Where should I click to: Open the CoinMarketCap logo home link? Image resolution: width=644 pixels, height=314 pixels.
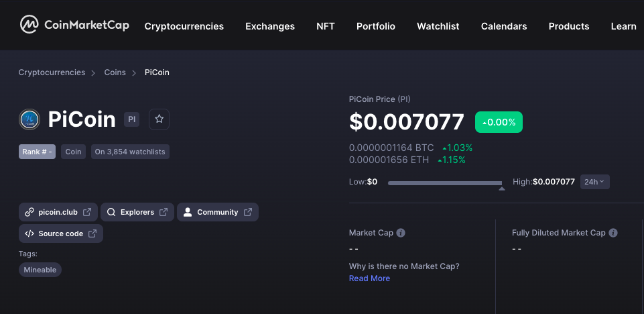point(74,25)
